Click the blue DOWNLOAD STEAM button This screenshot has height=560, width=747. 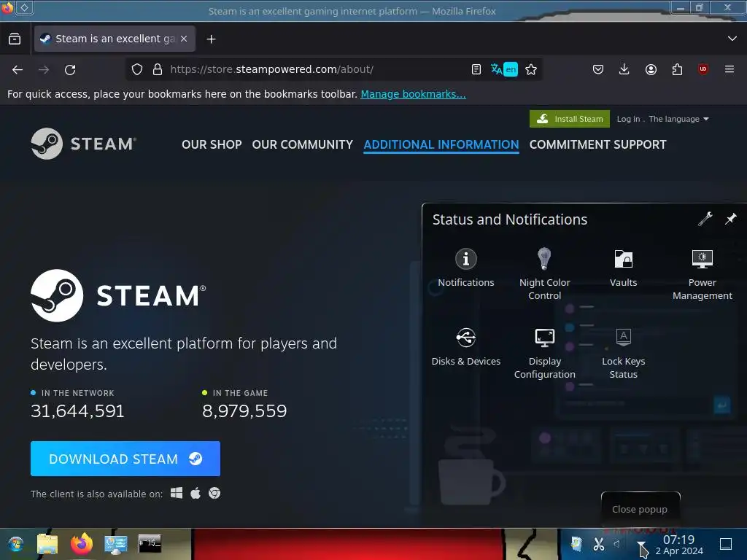coord(125,459)
